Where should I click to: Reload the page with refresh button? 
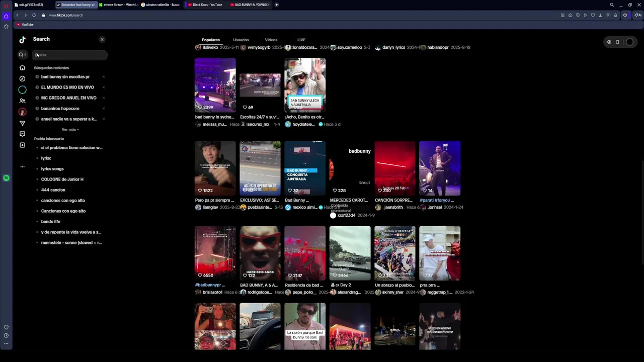pos(34,15)
